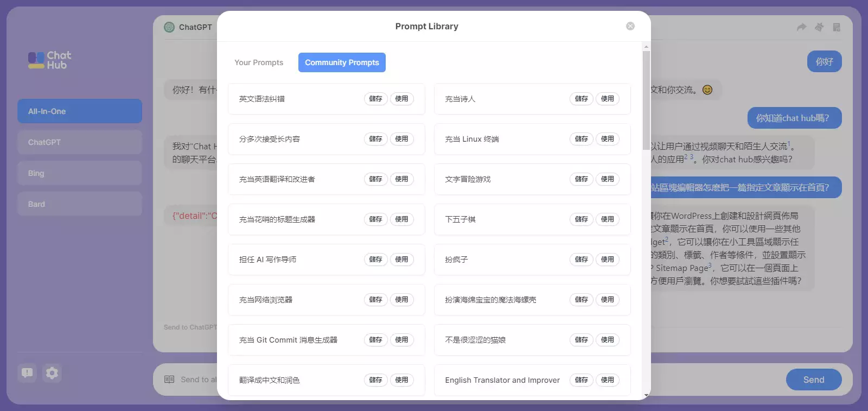
Task: Use the 充当网络浏览器 prompt
Action: click(x=401, y=300)
